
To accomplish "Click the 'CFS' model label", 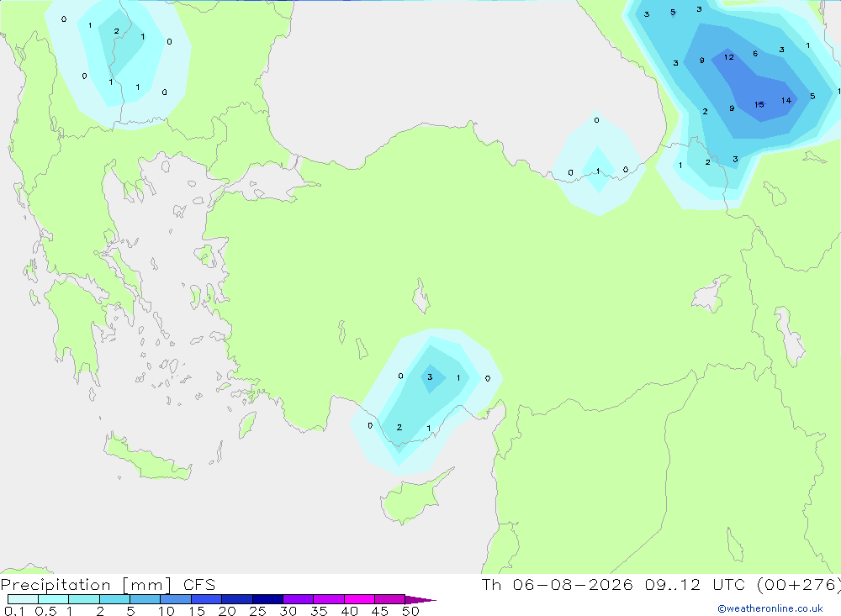I will pyautogui.click(x=199, y=585).
